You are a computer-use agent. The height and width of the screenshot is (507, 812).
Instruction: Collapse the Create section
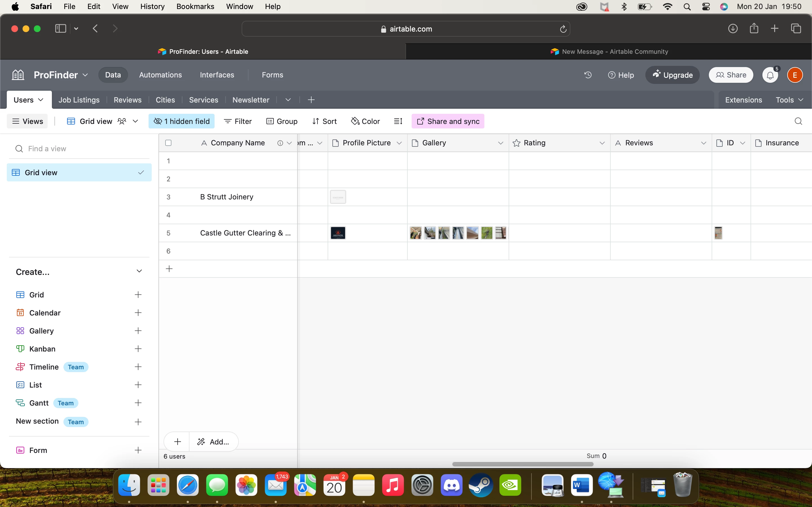click(139, 271)
